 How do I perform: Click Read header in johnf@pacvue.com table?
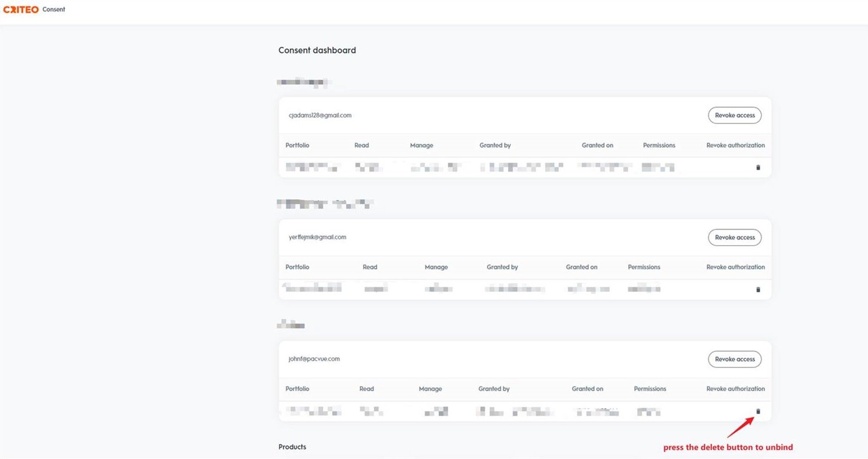pos(367,389)
